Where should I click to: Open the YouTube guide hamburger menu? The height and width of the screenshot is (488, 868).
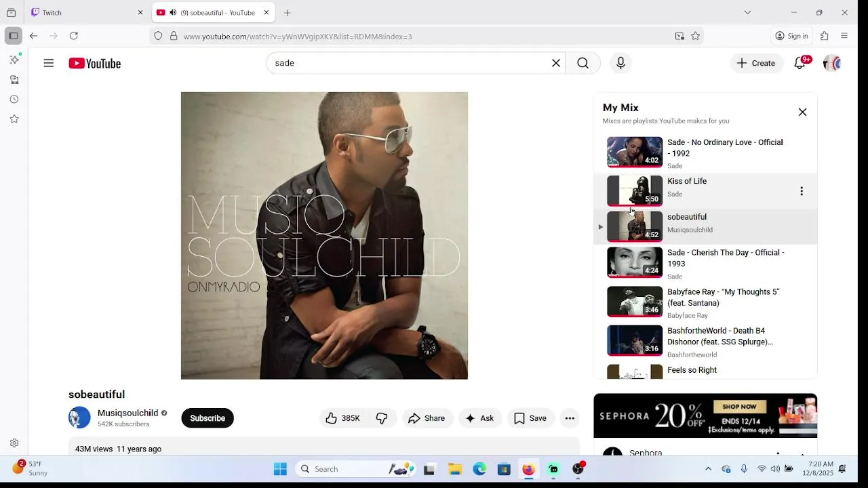[49, 63]
